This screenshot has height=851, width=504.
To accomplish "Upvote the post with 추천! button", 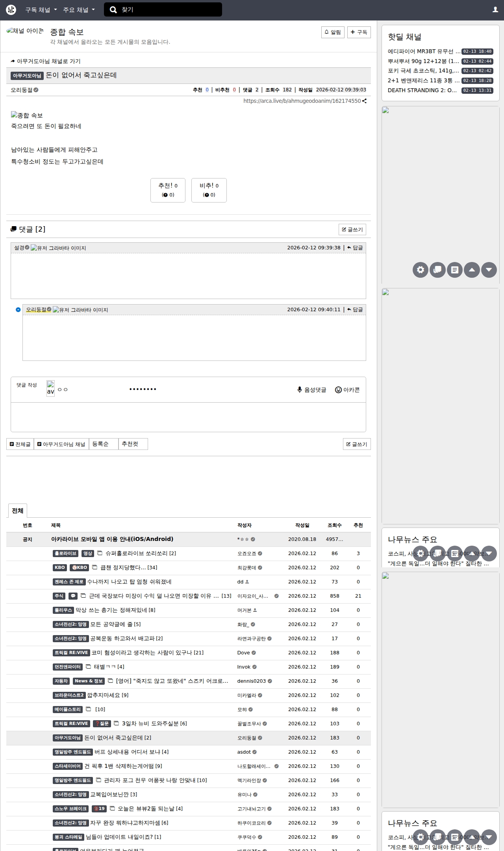I will point(168,190).
